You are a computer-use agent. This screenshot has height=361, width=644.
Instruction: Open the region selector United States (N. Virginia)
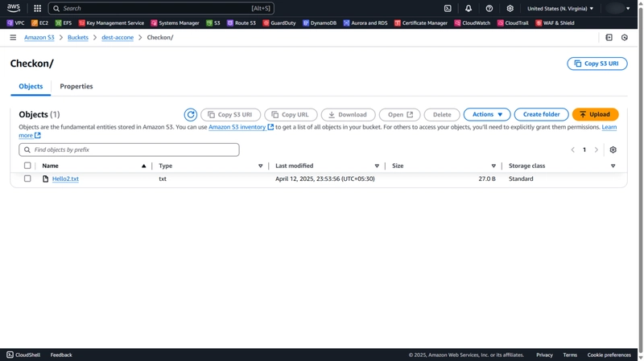point(560,8)
